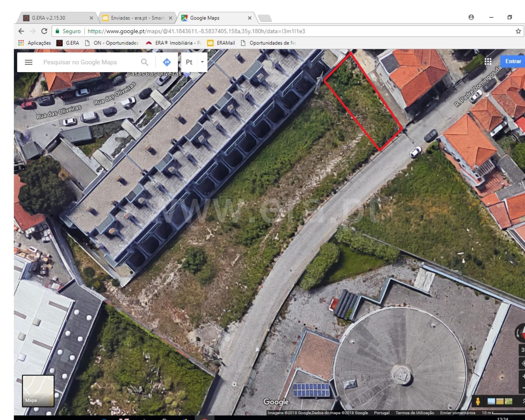Open a new browser tab
Viewport: 525px width, 420px height.
click(265, 18)
